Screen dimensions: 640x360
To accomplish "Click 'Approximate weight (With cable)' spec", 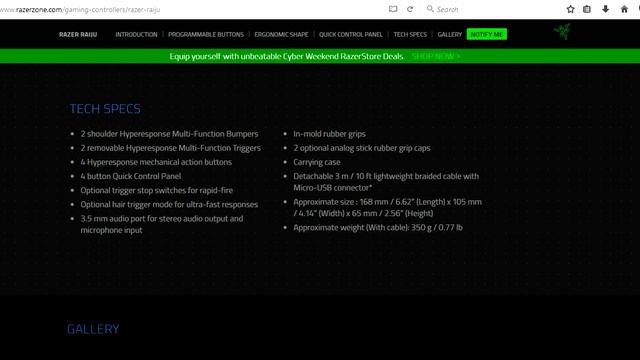I will (x=378, y=227).
